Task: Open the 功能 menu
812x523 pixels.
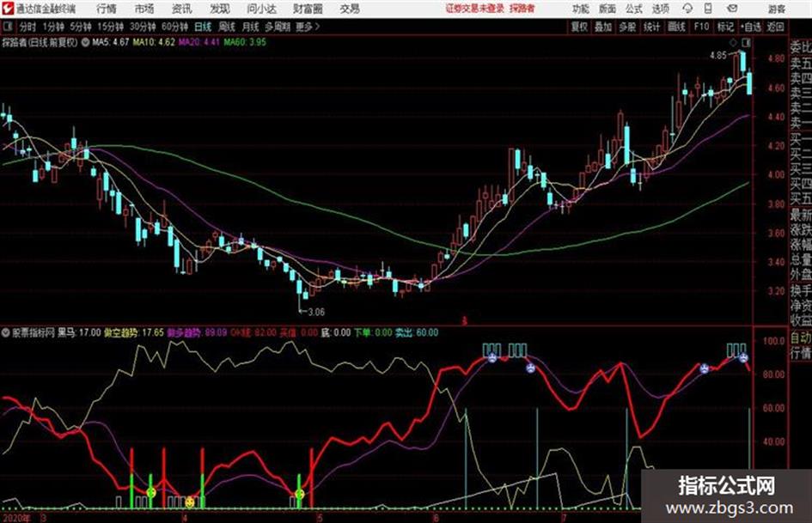Action: (581, 9)
